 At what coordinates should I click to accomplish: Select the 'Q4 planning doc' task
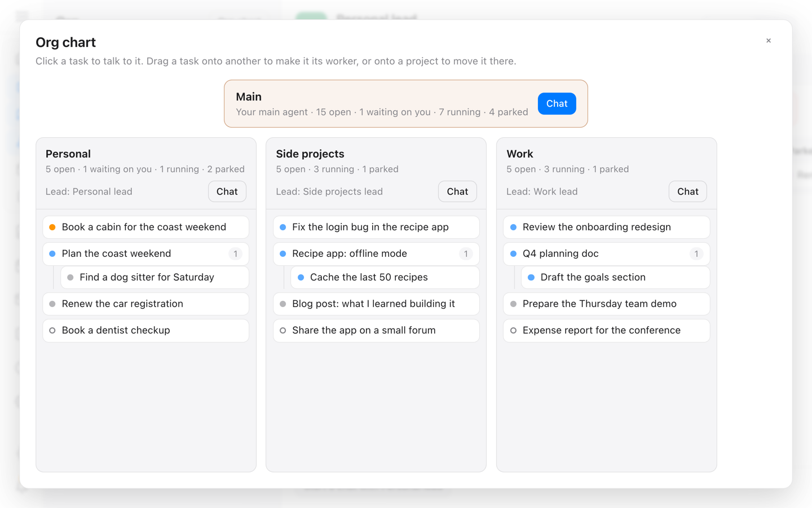point(607,253)
